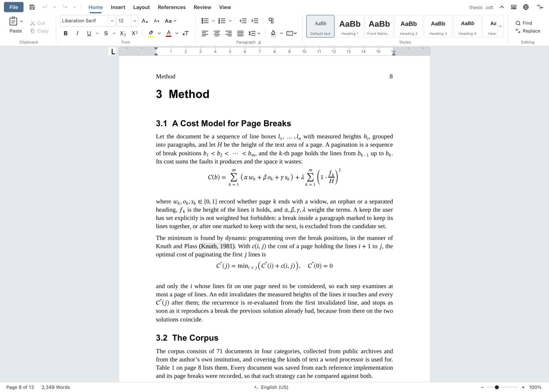Align paragraph to the right
549x392 pixels.
tap(229, 33)
